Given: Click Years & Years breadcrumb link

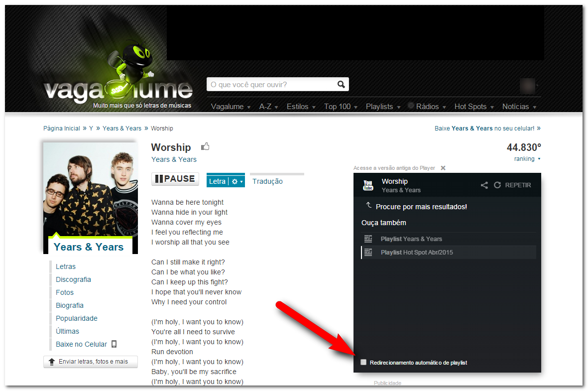Looking at the screenshot, I should pyautogui.click(x=122, y=129).
